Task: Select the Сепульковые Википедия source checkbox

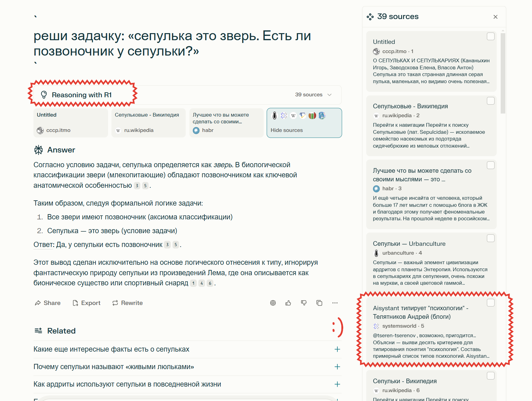Action: (491, 101)
